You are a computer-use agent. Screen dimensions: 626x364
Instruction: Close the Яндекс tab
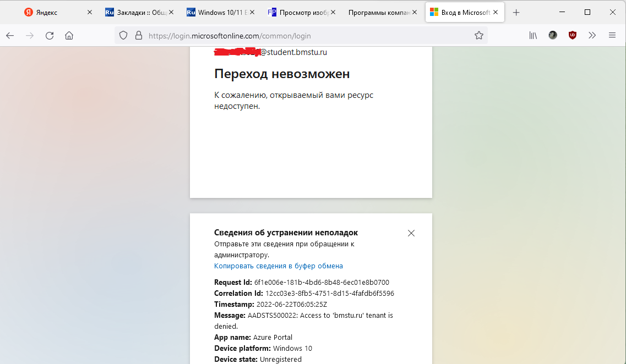pos(90,12)
